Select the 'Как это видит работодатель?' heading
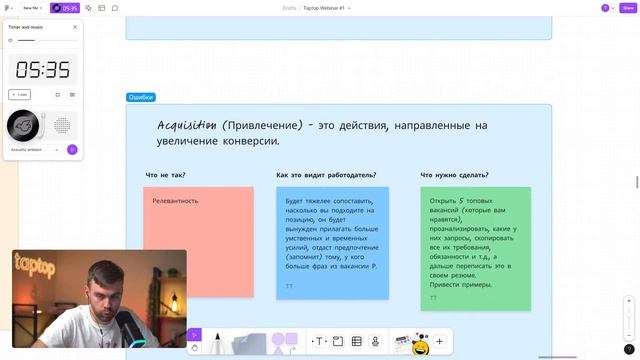This screenshot has width=640, height=360. tap(326, 175)
